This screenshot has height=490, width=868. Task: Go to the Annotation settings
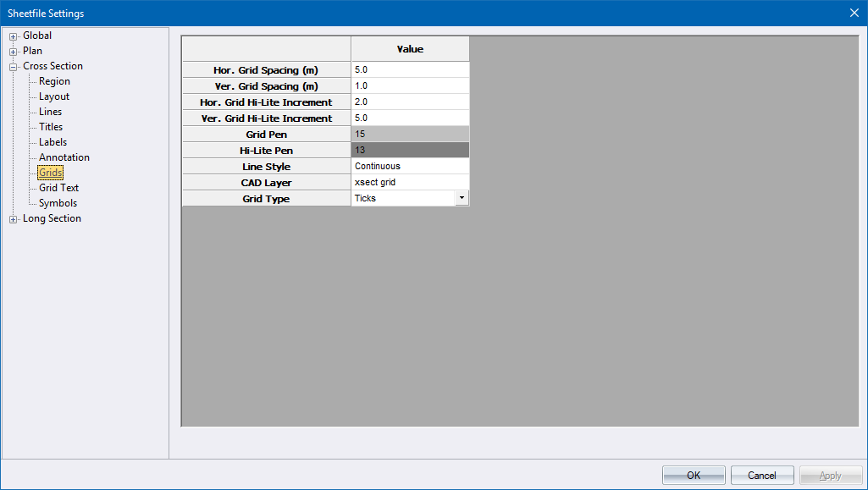[x=64, y=157]
